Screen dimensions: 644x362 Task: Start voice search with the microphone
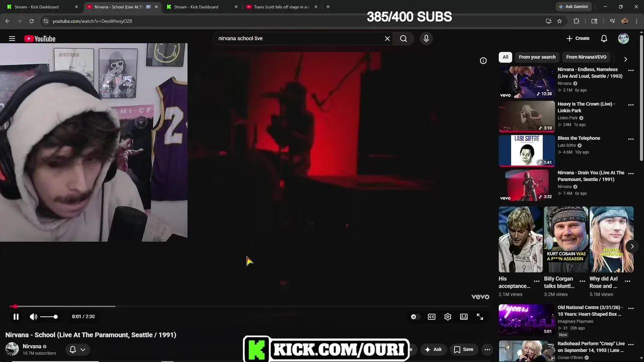click(426, 38)
